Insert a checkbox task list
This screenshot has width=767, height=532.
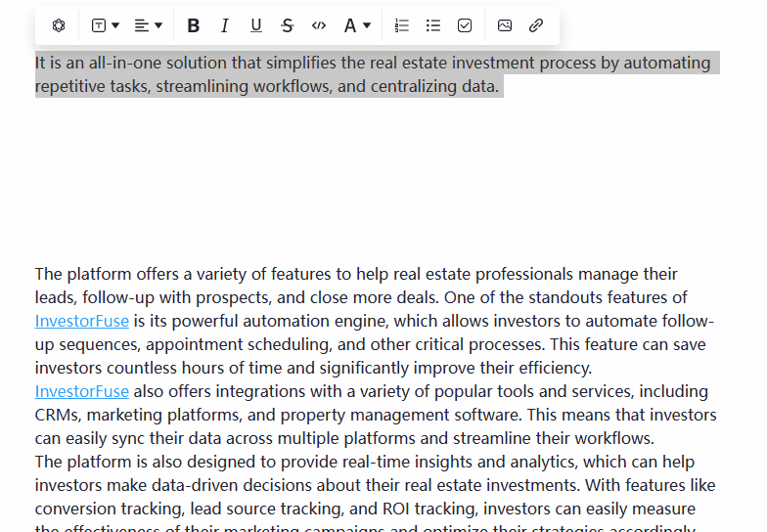pos(465,25)
